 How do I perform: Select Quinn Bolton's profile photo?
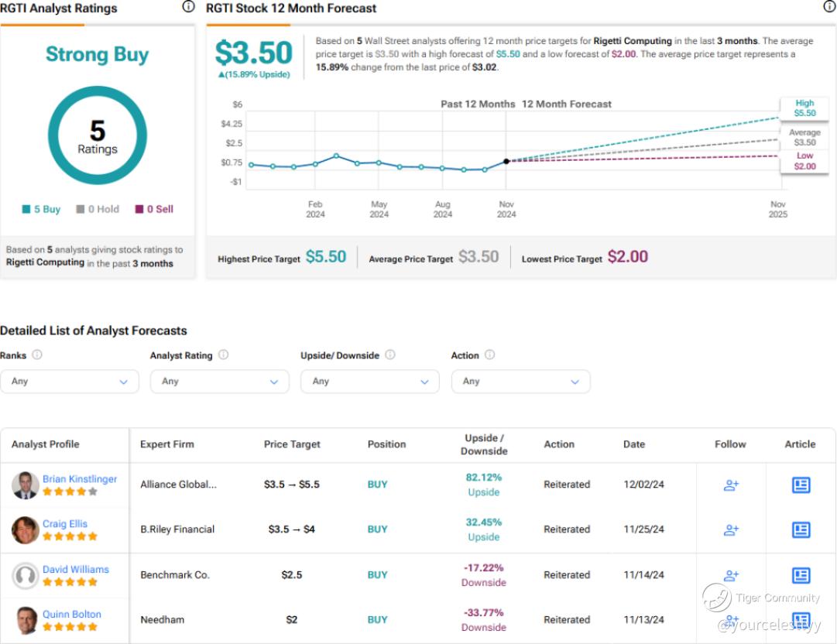click(26, 621)
